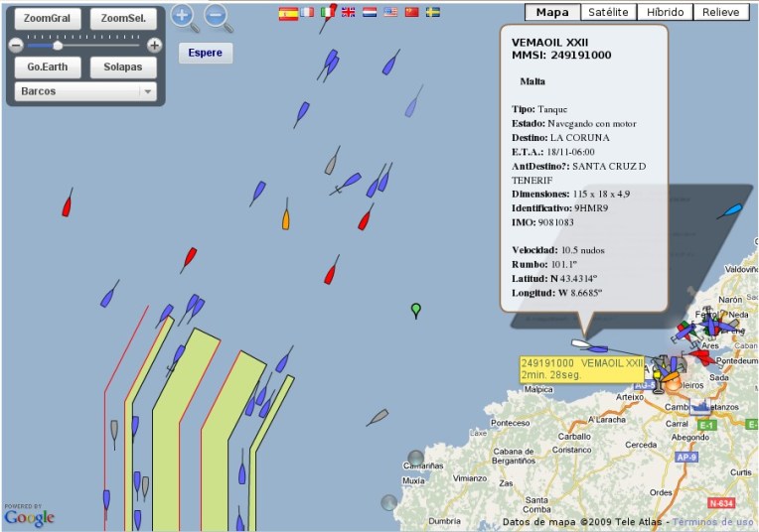Click the green position marker on the sea
Screen dimensions: 759x532
[416, 310]
